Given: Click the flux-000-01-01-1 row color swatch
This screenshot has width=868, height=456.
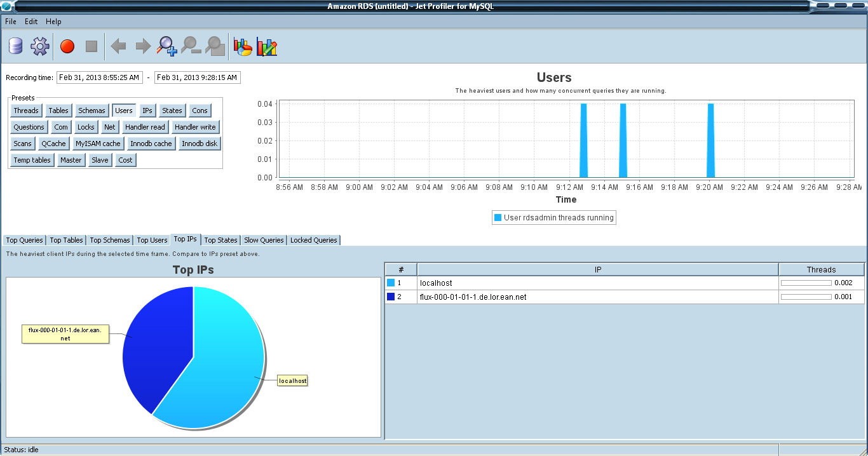Looking at the screenshot, I should [391, 297].
